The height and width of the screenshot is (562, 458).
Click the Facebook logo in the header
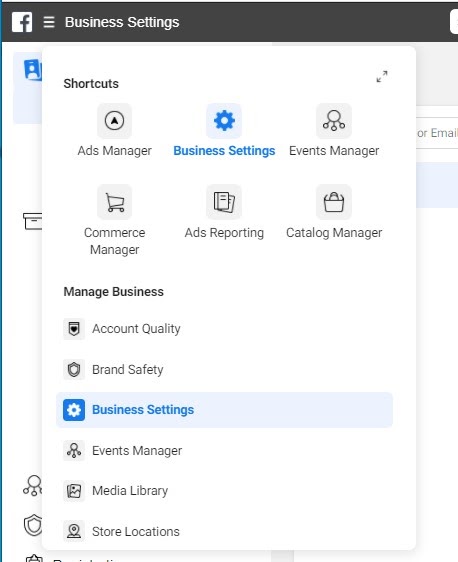[x=22, y=22]
